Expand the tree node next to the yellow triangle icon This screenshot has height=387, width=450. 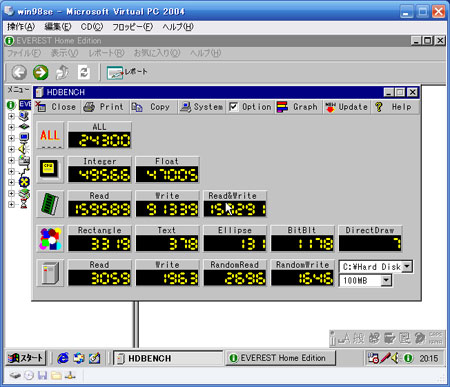pos(11,149)
